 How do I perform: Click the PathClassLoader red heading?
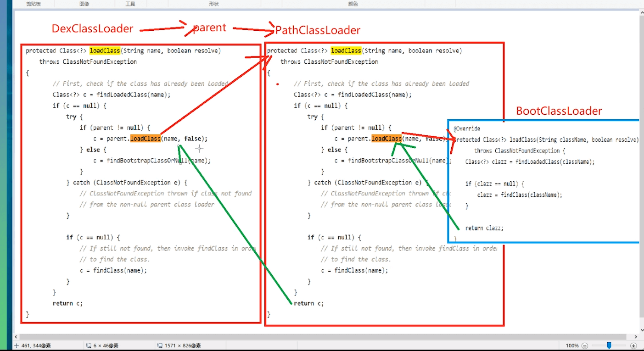[x=318, y=30]
